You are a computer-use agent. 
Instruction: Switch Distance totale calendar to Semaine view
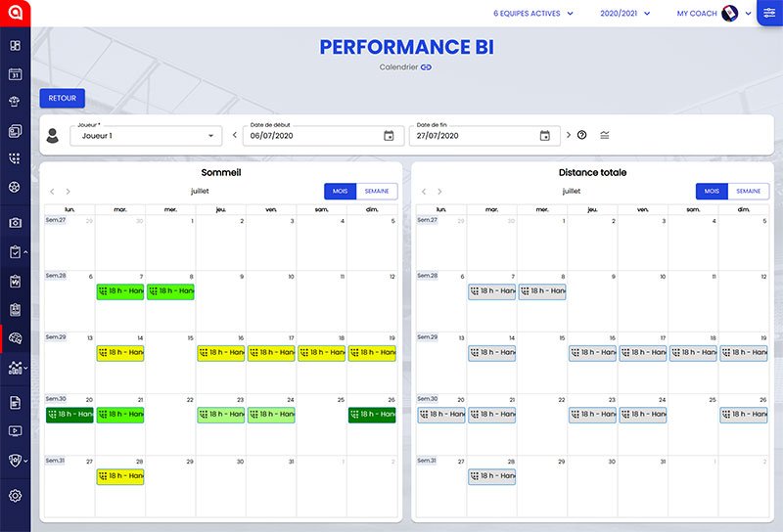pos(748,192)
